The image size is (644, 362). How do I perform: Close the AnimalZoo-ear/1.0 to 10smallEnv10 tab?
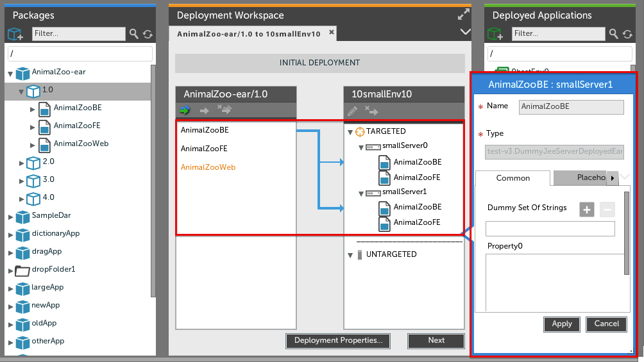(x=332, y=32)
